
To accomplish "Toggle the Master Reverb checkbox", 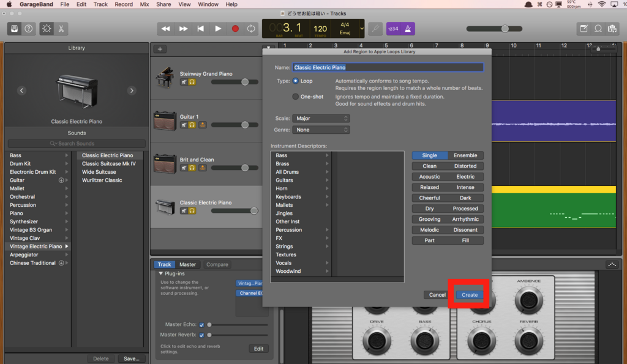I will [201, 335].
